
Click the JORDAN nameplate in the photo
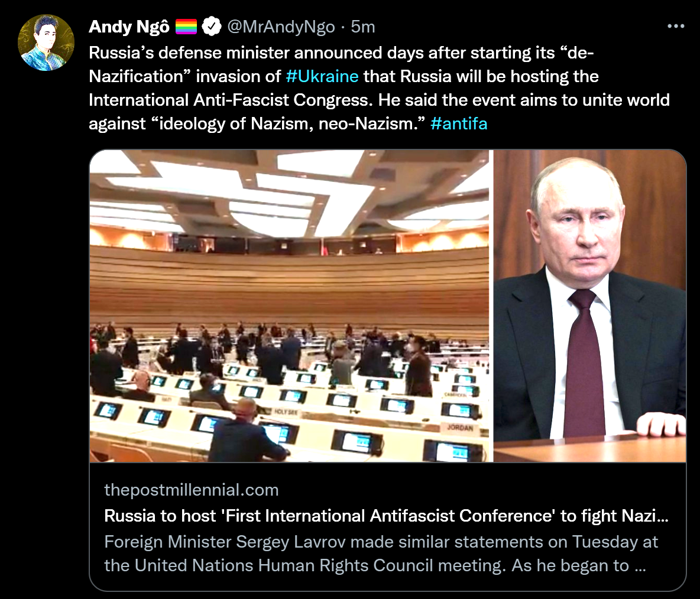click(x=459, y=427)
